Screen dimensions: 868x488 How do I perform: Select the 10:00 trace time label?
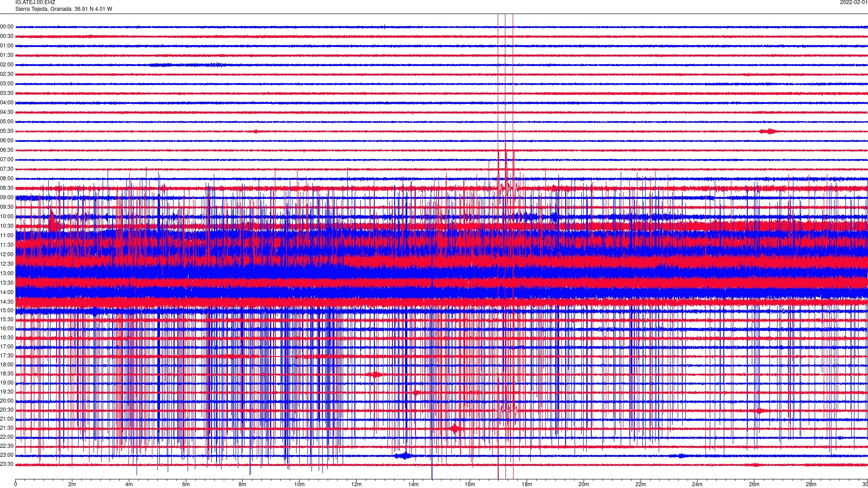[7, 217]
